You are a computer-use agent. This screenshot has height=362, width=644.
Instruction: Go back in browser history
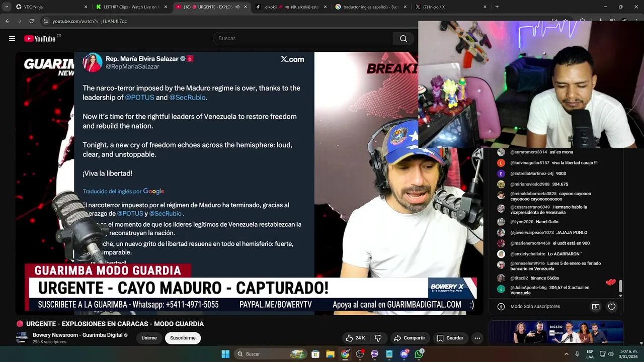7,21
